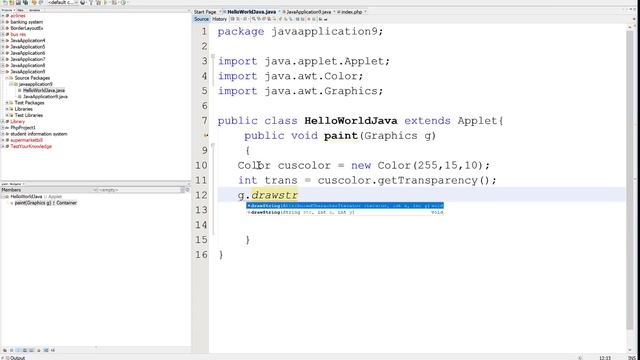Collapse the code fold marker near line 9
Image resolution: width=640 pixels, height=360 pixels.
tap(213, 146)
